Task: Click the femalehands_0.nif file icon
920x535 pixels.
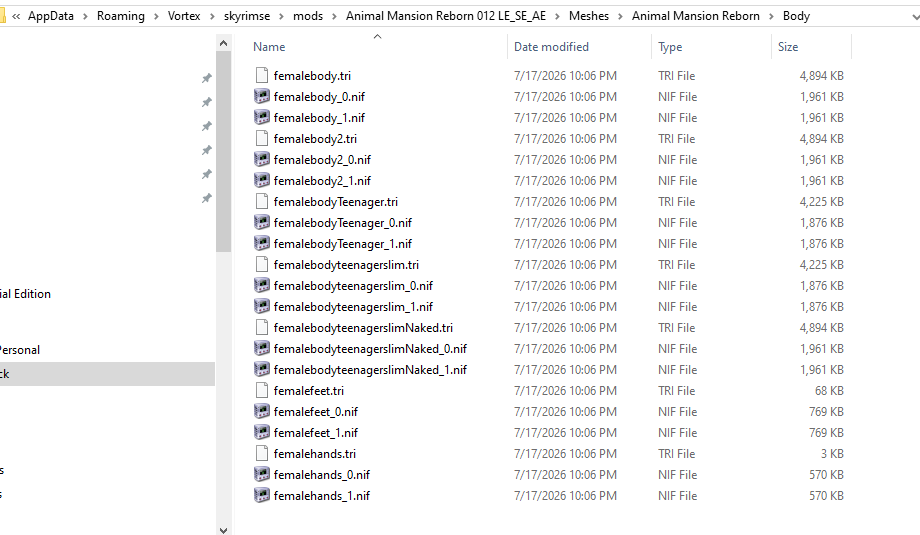Action: 262,475
